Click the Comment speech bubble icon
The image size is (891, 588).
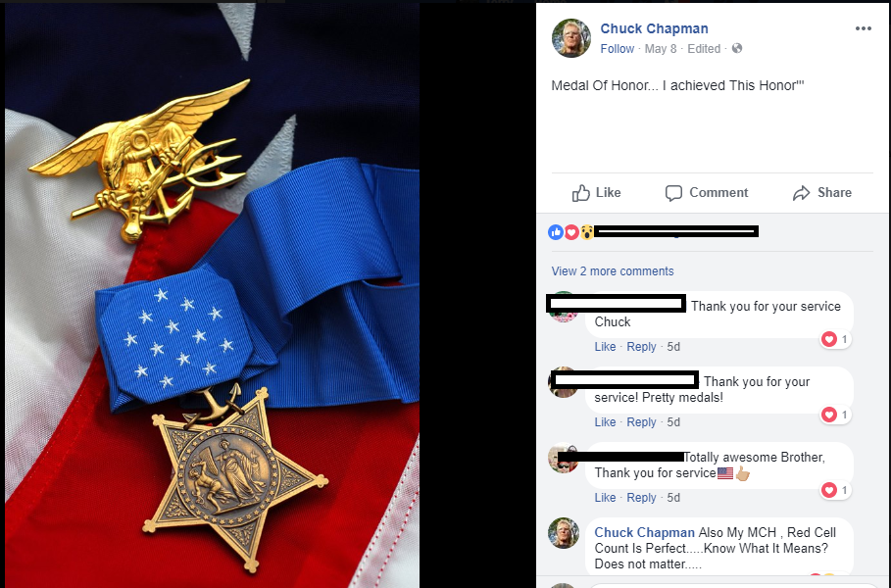coord(673,193)
